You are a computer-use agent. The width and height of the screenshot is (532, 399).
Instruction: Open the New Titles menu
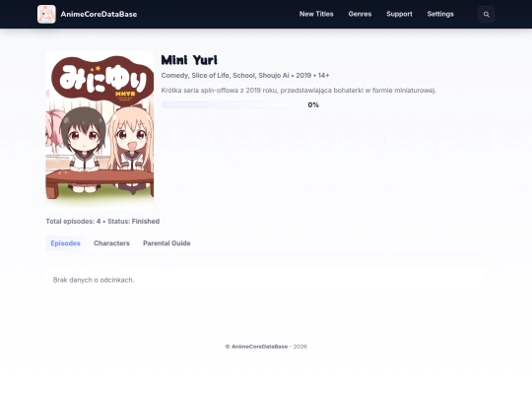(316, 14)
